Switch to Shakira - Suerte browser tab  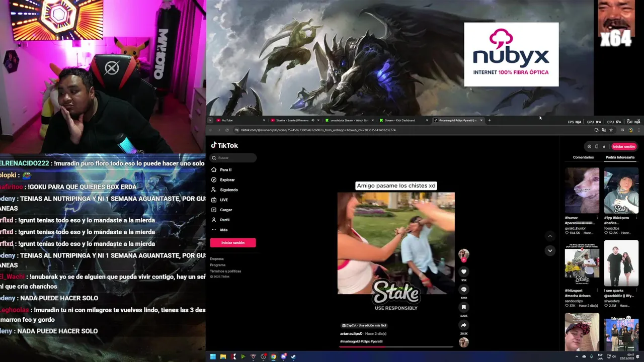pos(294,120)
